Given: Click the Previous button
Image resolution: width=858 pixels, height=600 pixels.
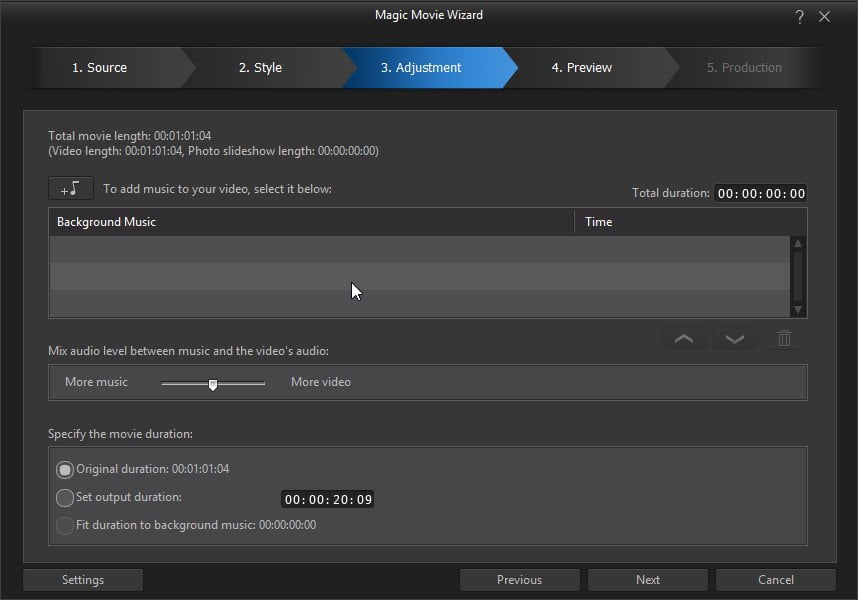Looking at the screenshot, I should tap(519, 580).
